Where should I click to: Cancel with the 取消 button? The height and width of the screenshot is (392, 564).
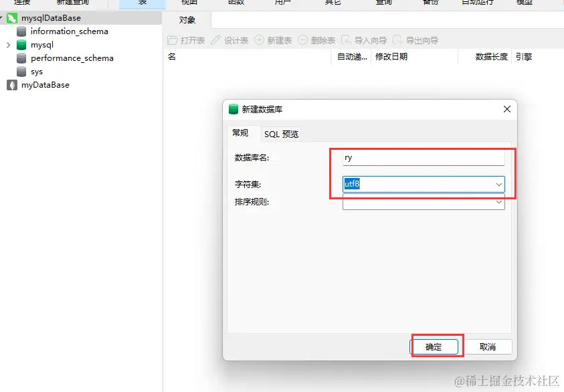(x=488, y=347)
